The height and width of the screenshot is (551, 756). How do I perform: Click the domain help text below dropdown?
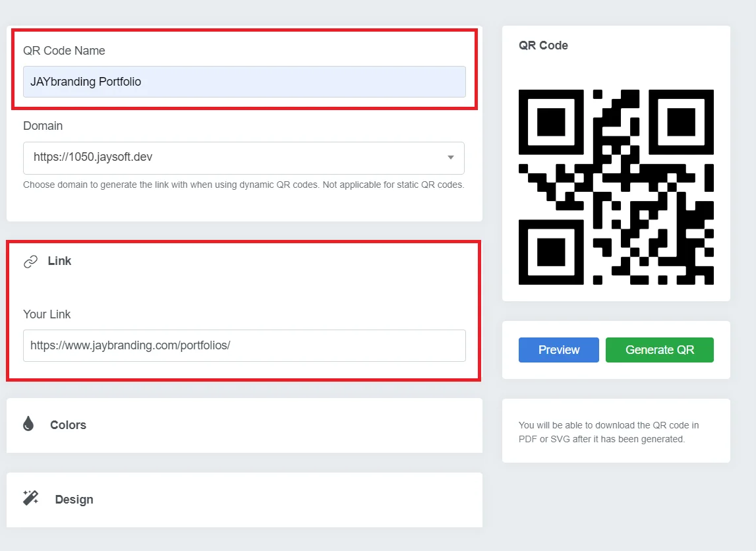(243, 185)
